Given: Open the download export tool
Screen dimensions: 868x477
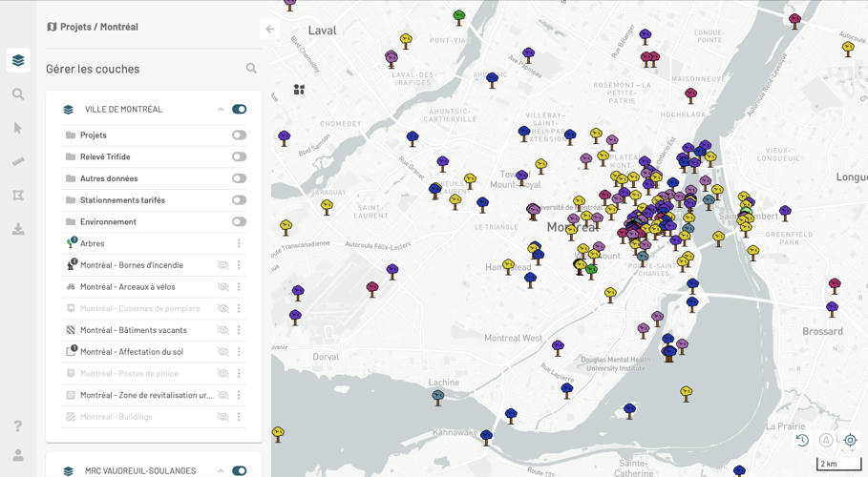Looking at the screenshot, I should (x=18, y=229).
